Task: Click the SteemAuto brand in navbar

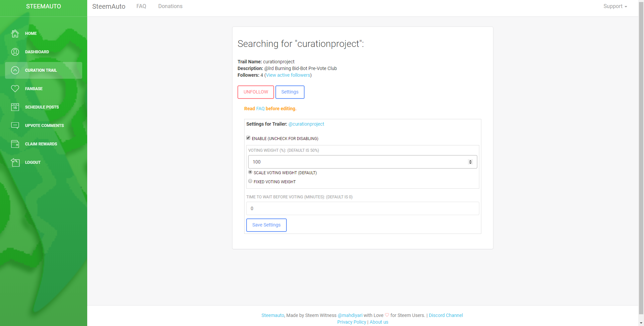Action: [109, 6]
